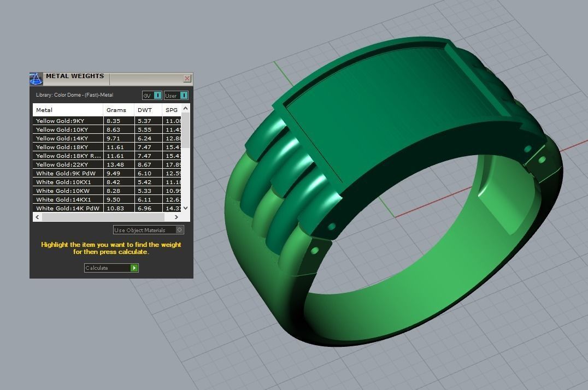Toggle the GV library switch
The image size is (588, 390).
tap(152, 95)
